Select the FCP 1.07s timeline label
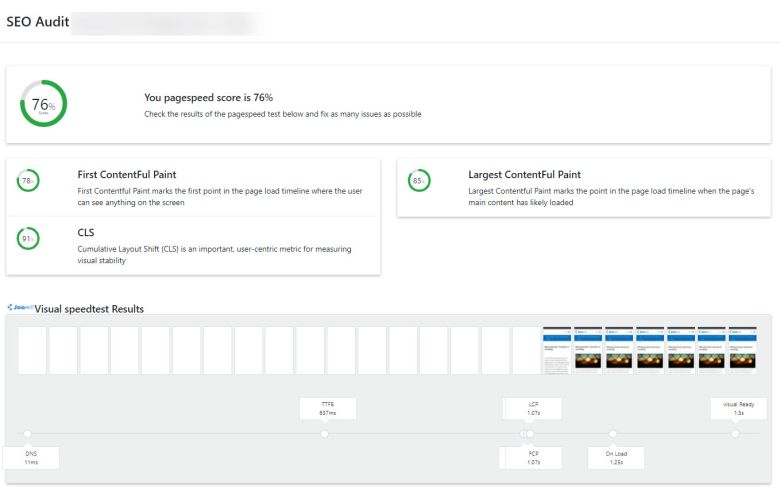This screenshot has height=493, width=780. 533,458
